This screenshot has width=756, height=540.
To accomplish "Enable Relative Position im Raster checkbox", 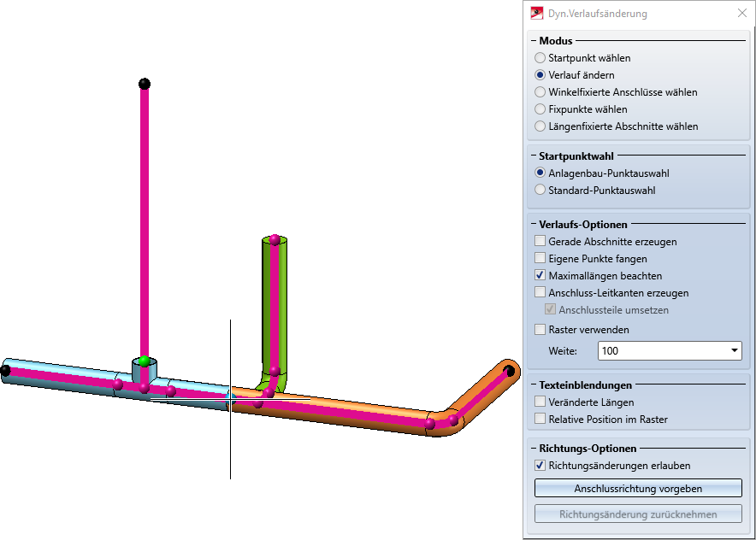I will point(540,419).
